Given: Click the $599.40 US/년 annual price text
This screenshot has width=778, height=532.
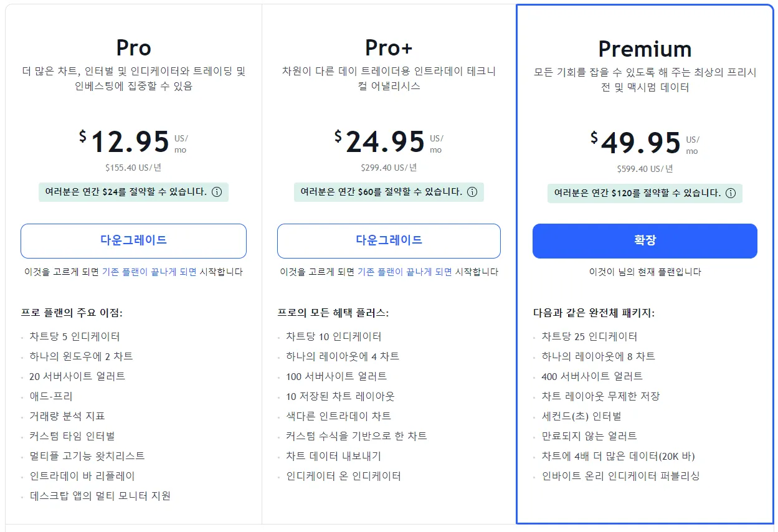Looking at the screenshot, I should point(645,169).
